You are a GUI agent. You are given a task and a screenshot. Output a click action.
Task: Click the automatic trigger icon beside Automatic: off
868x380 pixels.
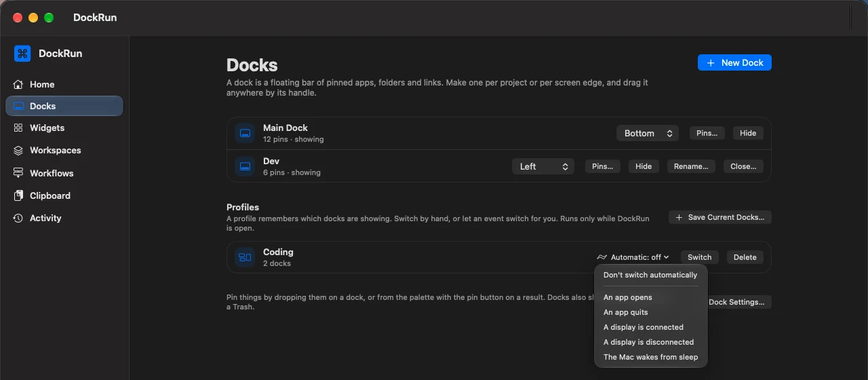pyautogui.click(x=601, y=257)
